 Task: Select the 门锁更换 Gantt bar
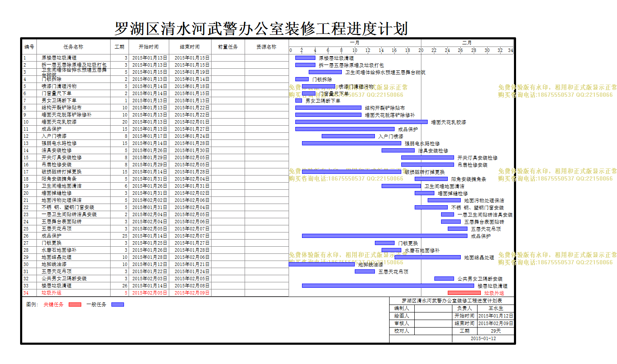[x=385, y=243]
